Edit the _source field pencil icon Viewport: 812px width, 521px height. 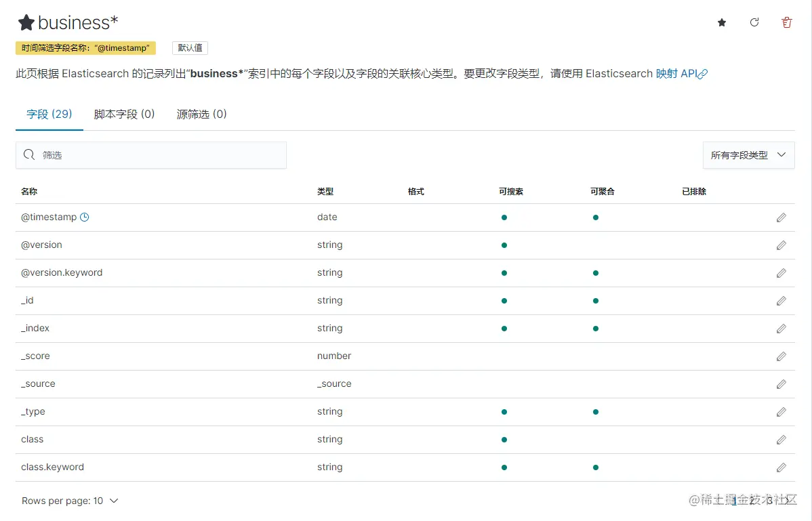(781, 384)
